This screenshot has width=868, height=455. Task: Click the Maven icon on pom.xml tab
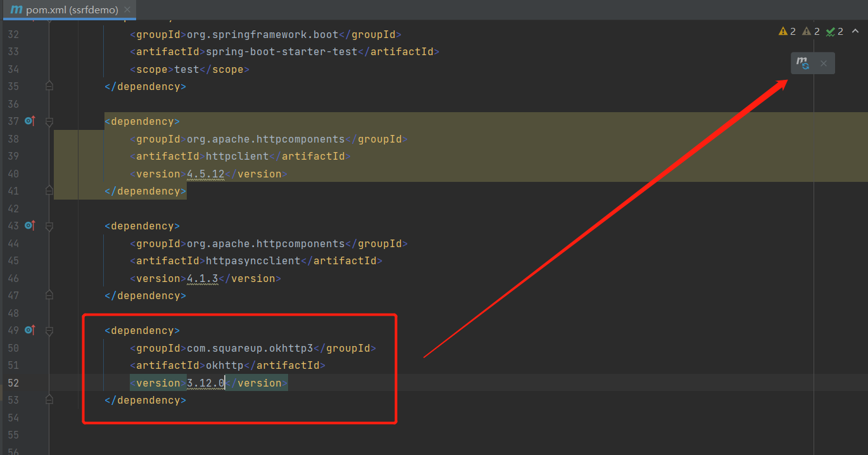pyautogui.click(x=16, y=10)
